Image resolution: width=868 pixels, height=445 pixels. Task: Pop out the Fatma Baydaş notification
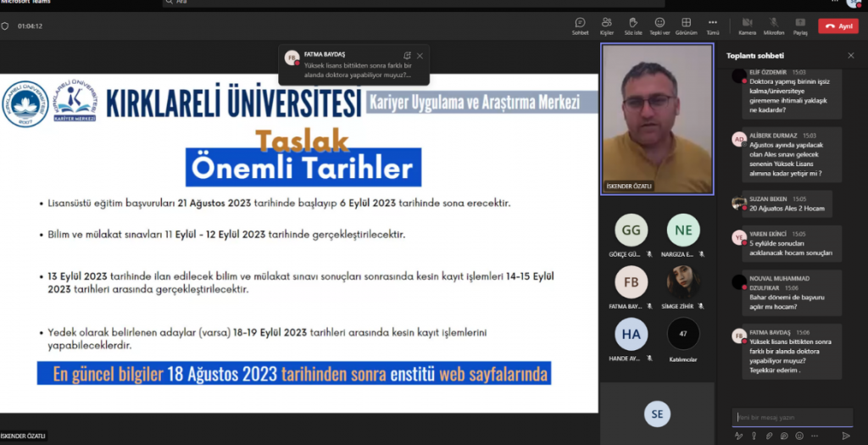408,55
